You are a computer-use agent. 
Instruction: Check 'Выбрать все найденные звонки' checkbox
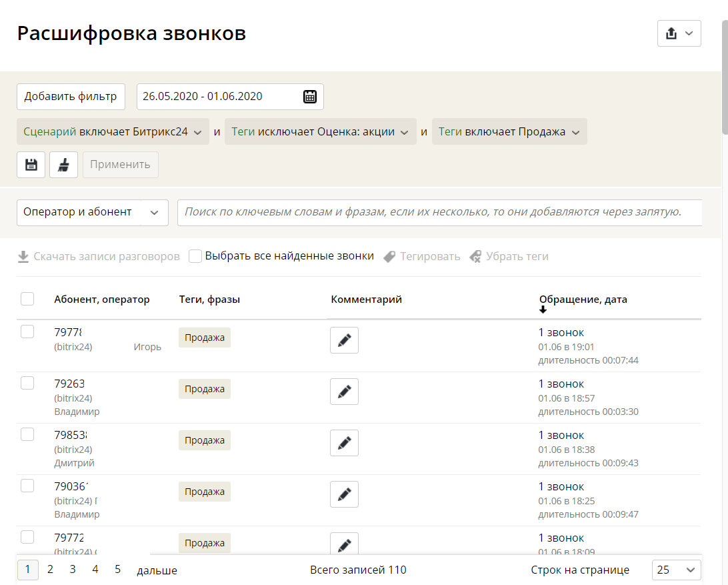[195, 256]
